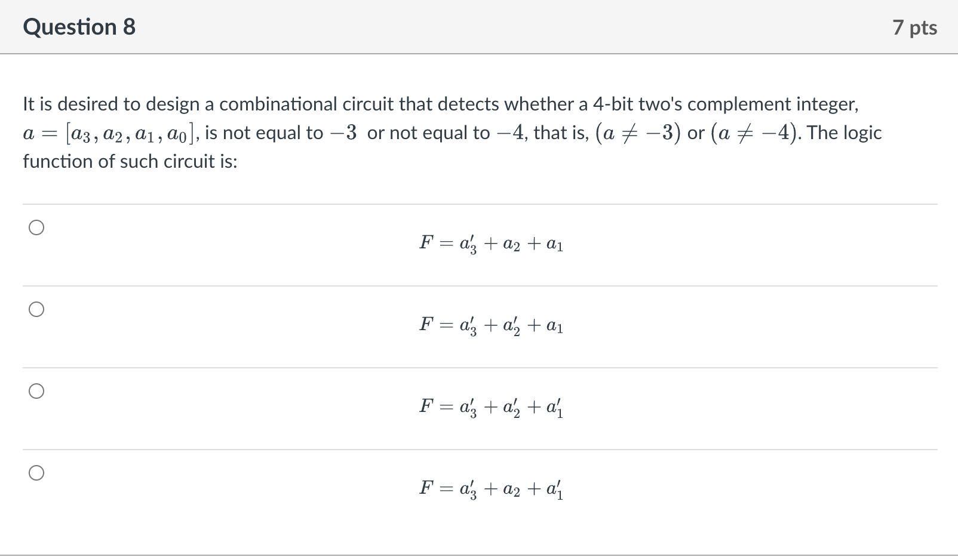
Task: Click the Question 8 heading
Action: tap(79, 27)
